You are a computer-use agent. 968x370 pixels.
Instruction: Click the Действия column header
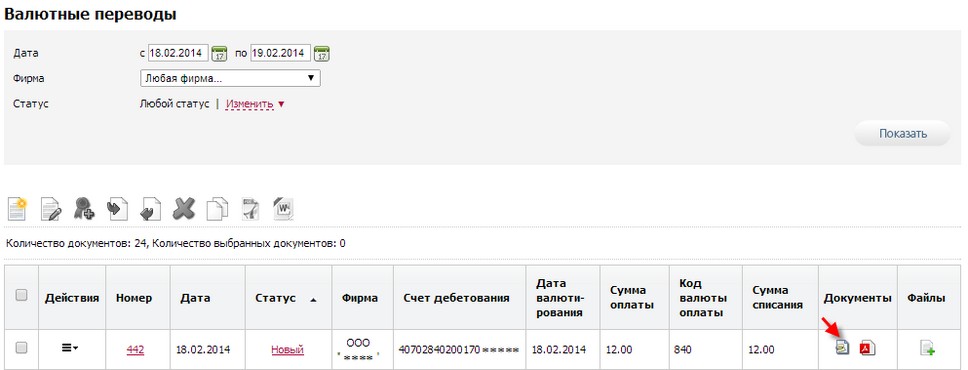pyautogui.click(x=72, y=298)
